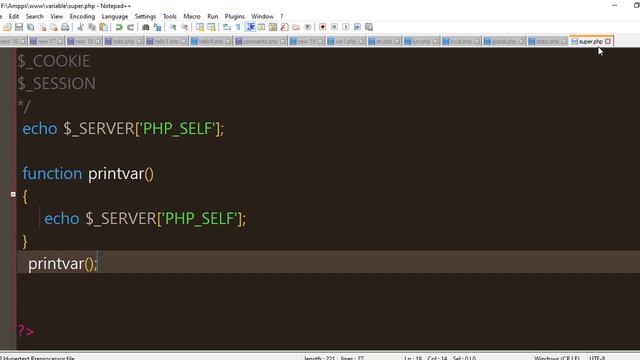This screenshot has height=360, width=640.
Task: Open the Window menu
Action: [262, 16]
